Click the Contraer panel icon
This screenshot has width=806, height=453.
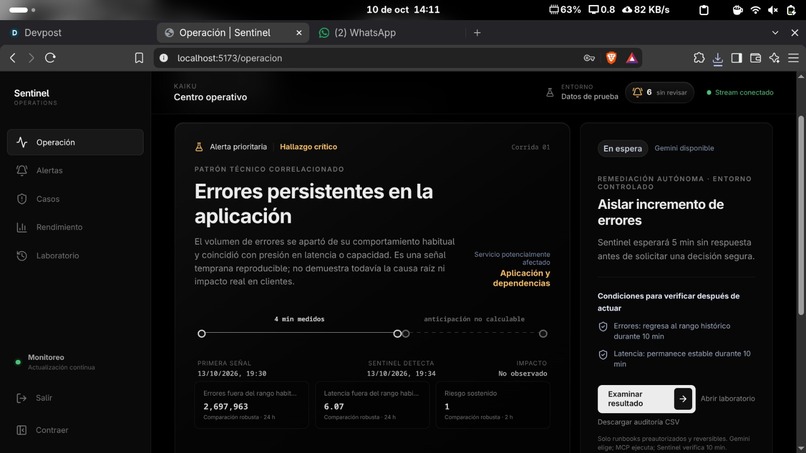[x=22, y=430]
